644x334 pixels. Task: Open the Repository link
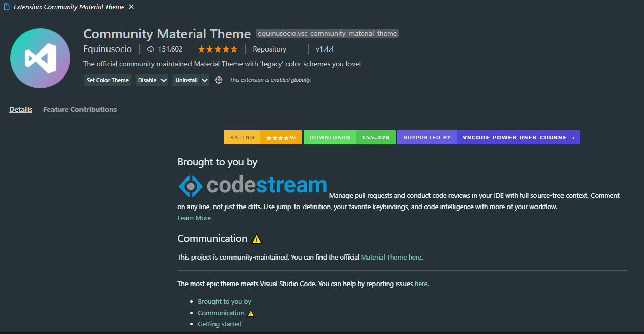[270, 49]
